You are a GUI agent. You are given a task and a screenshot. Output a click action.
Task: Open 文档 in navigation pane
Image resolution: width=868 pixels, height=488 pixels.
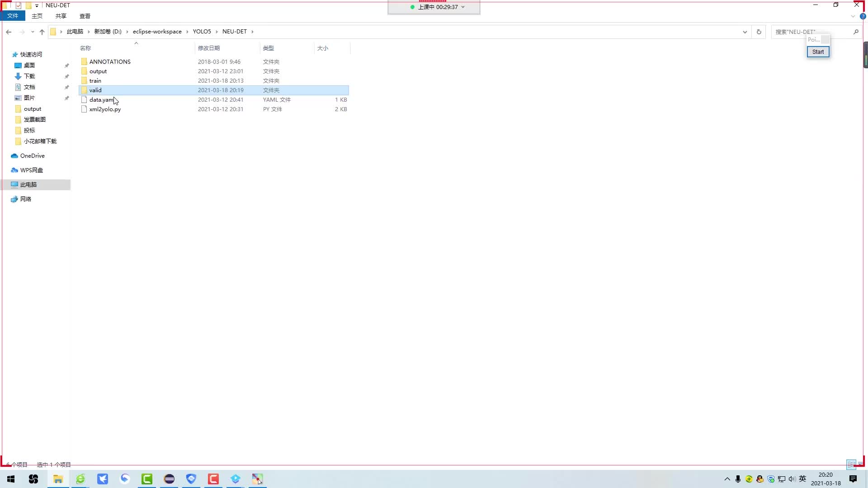click(x=29, y=87)
